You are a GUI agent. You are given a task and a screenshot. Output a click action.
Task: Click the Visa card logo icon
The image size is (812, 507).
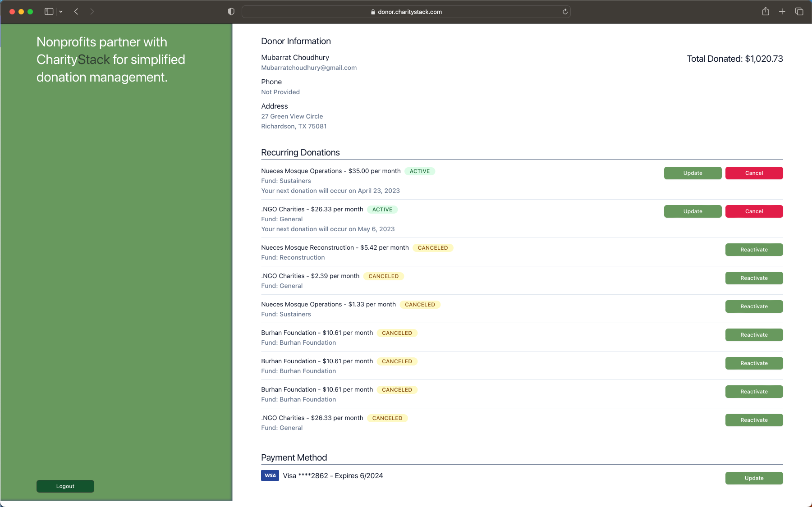click(270, 475)
